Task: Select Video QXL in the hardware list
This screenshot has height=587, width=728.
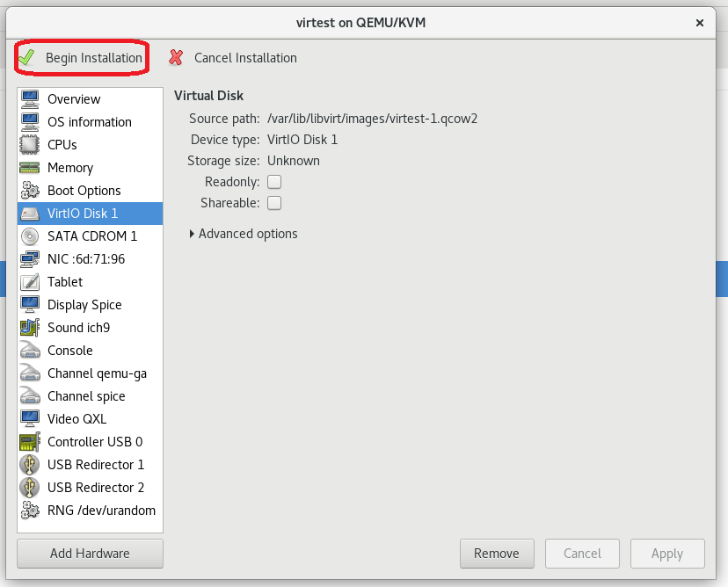Action: (90, 418)
